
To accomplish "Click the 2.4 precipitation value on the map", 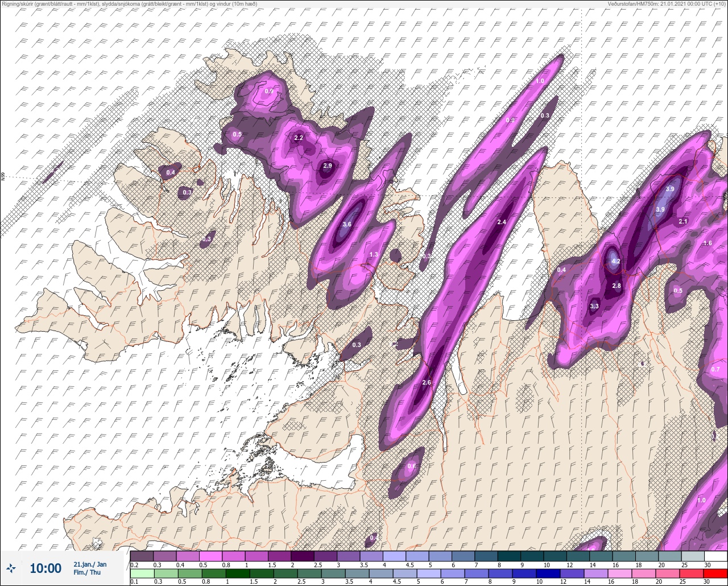I will pos(502,222).
